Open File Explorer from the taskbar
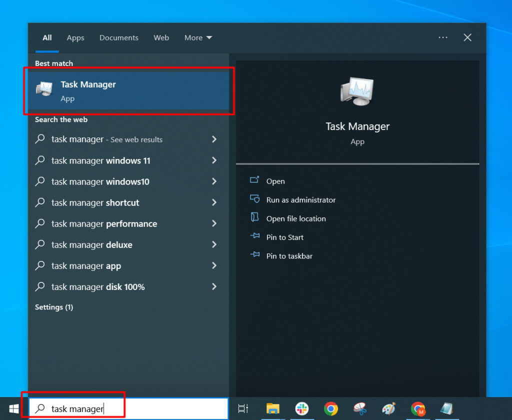 pyautogui.click(x=272, y=408)
